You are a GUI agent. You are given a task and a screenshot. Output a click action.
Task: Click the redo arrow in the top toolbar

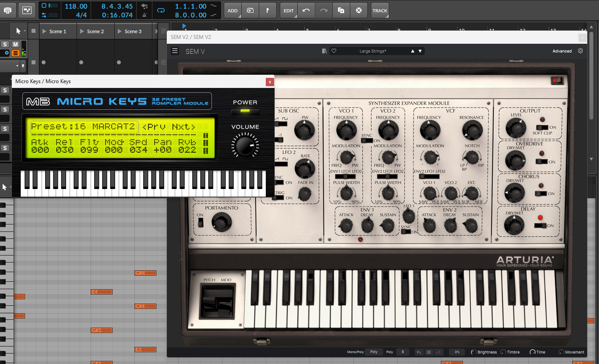click(324, 10)
